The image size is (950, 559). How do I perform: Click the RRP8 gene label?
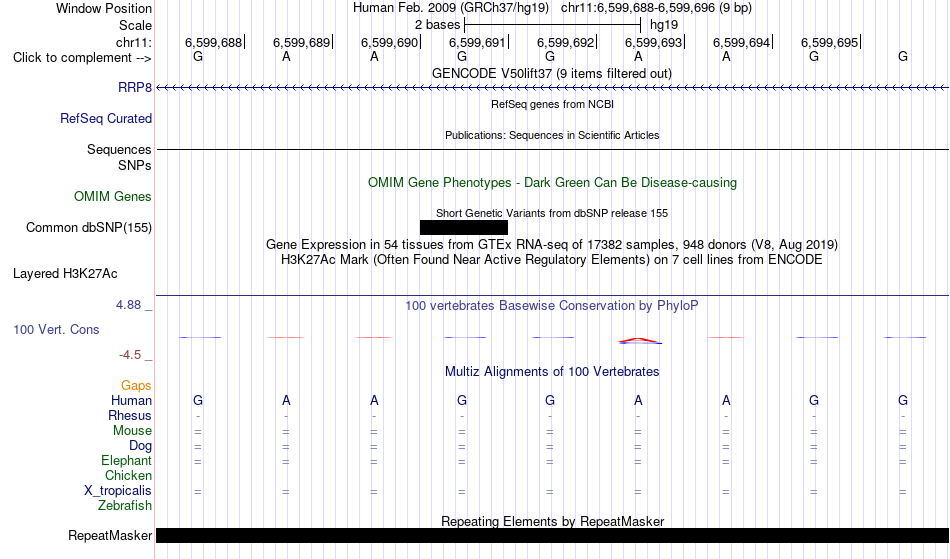[135, 88]
